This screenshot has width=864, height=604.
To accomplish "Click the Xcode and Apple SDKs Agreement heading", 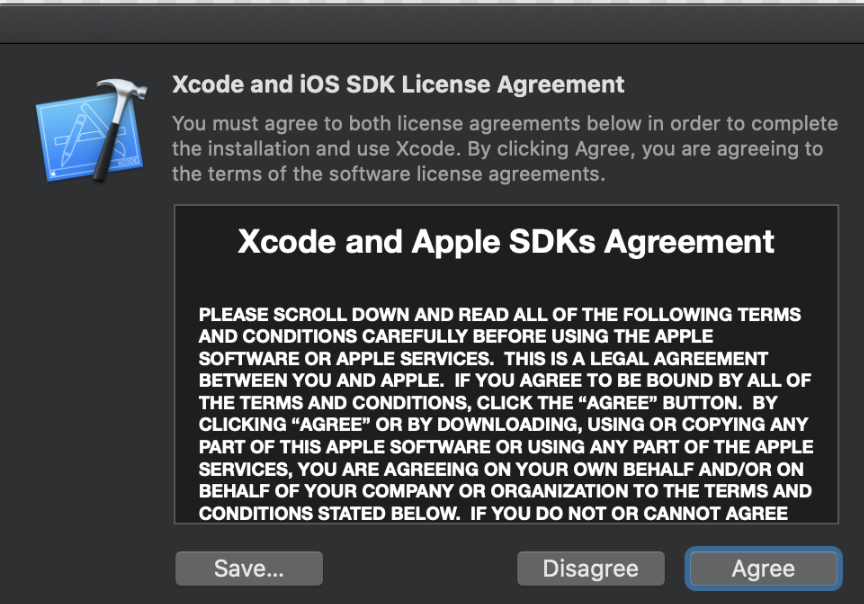I will click(x=507, y=242).
